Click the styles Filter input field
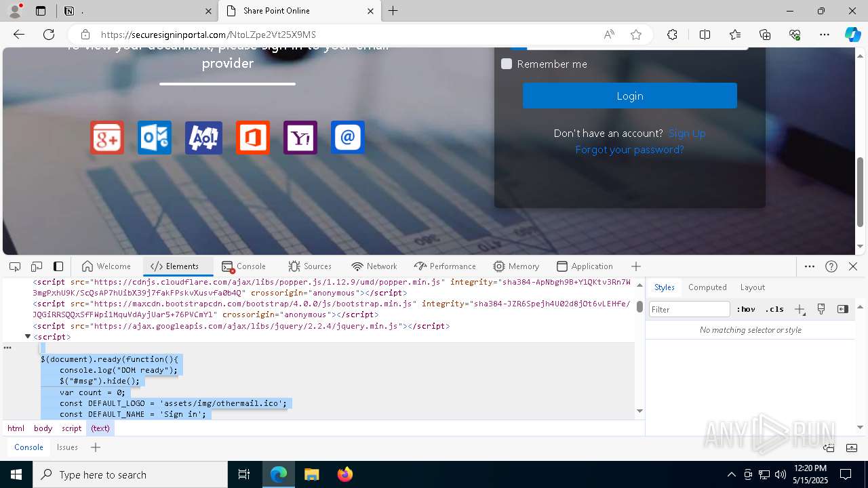Viewport: 868px width, 488px height. pos(690,309)
